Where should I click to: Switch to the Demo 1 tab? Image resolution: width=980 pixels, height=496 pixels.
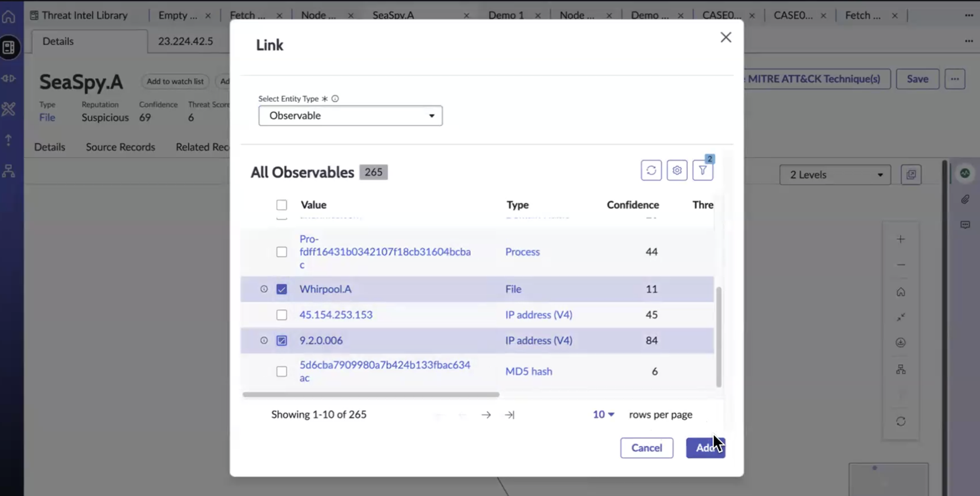point(506,15)
